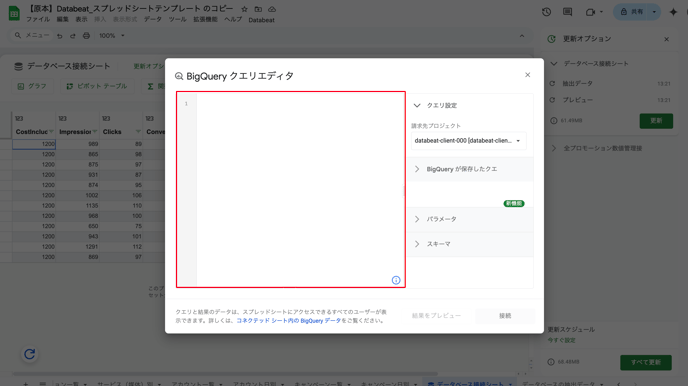Click the move-to-folder icon beside the title
Viewport: 688px width, 386px height.
coord(258,9)
